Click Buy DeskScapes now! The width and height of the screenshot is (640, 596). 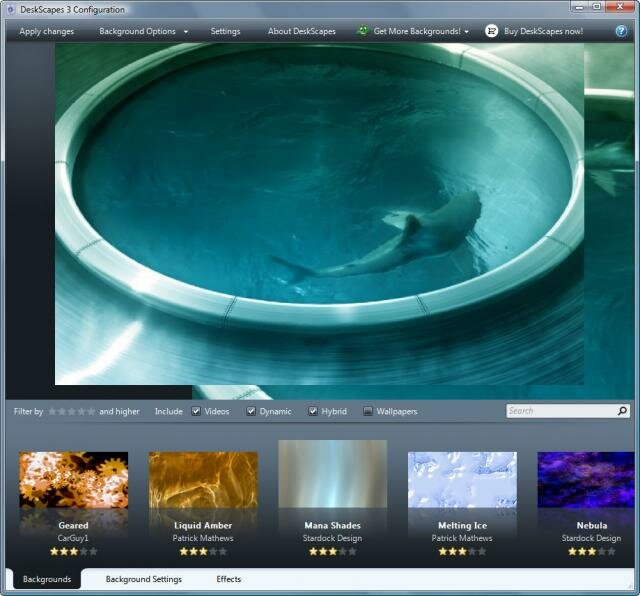543,31
